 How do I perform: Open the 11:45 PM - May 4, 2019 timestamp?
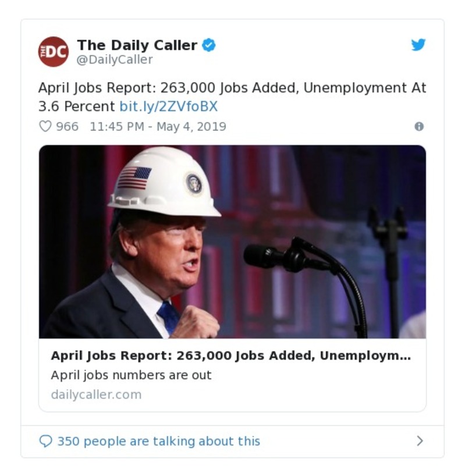pyautogui.click(x=158, y=126)
